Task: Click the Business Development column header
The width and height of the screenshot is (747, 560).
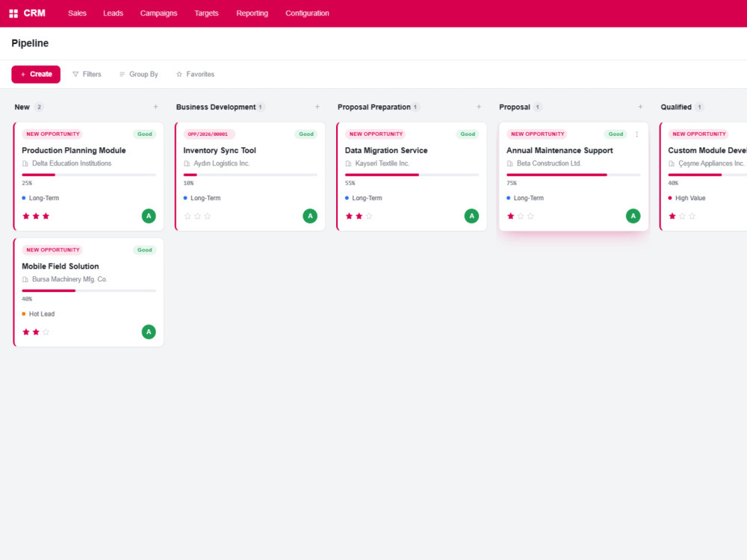Action: [216, 107]
